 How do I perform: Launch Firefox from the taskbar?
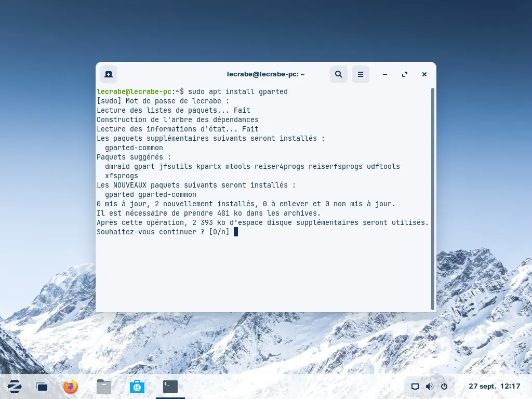(70, 387)
